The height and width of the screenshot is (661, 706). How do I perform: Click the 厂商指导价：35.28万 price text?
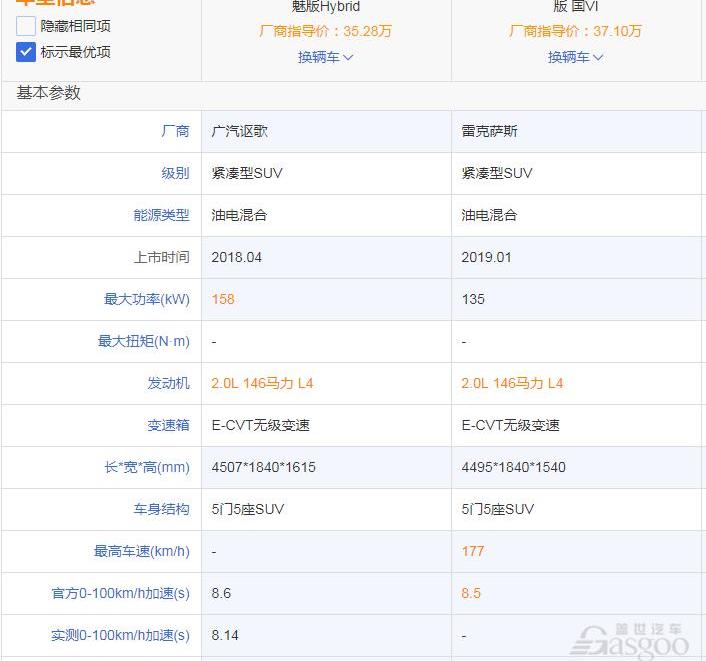(x=326, y=31)
